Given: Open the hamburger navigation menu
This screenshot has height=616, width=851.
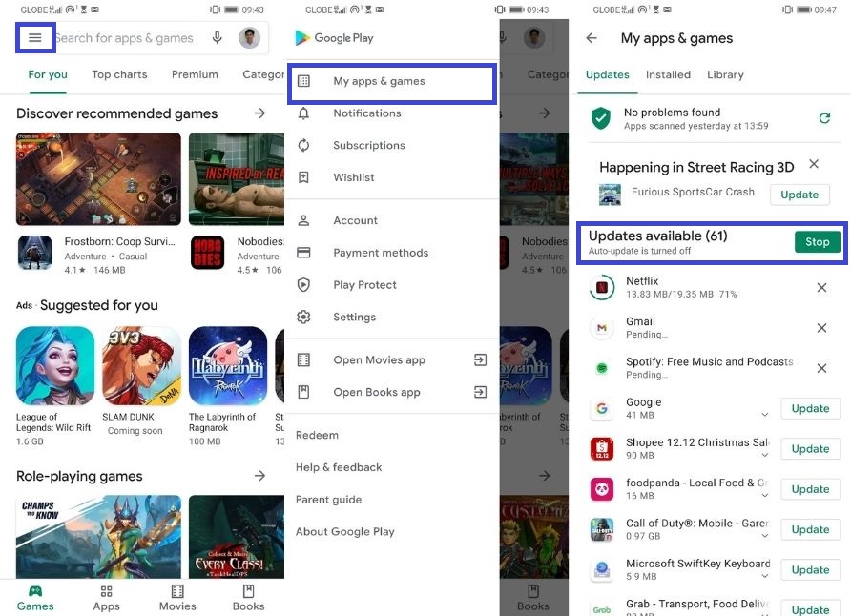Looking at the screenshot, I should 35,38.
